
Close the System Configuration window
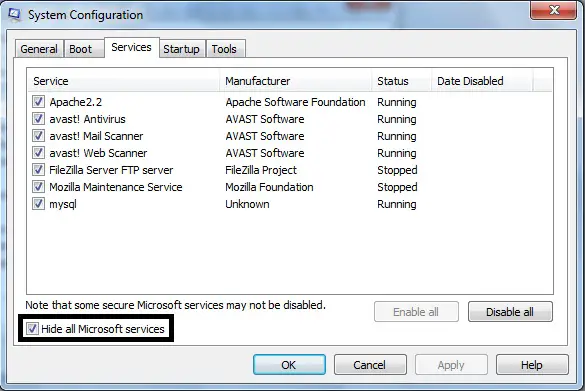click(x=553, y=10)
